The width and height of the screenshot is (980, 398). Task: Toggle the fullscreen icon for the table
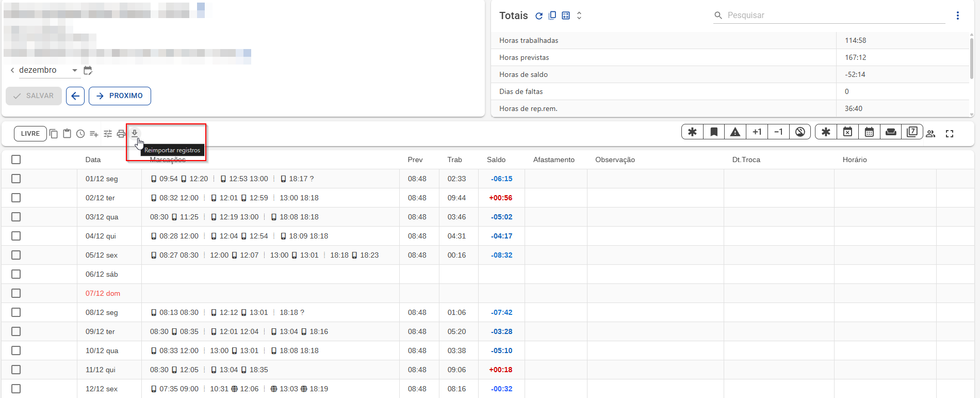tap(950, 134)
